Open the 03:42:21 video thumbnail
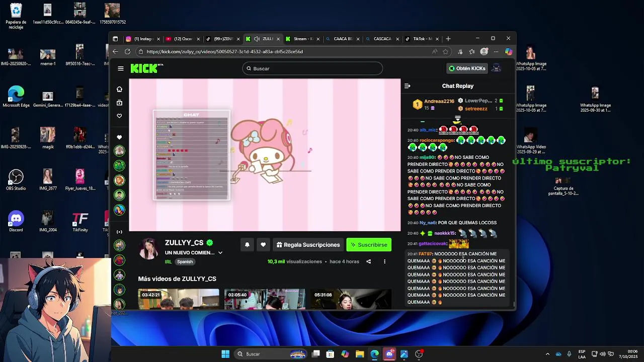Image resolution: width=644 pixels, height=362 pixels. (x=179, y=299)
